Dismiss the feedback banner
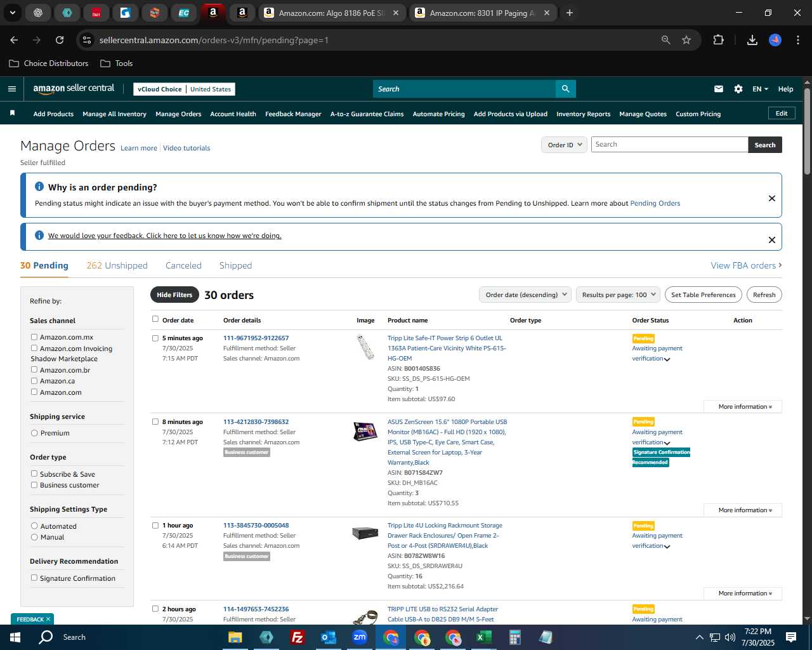 pos(772,239)
